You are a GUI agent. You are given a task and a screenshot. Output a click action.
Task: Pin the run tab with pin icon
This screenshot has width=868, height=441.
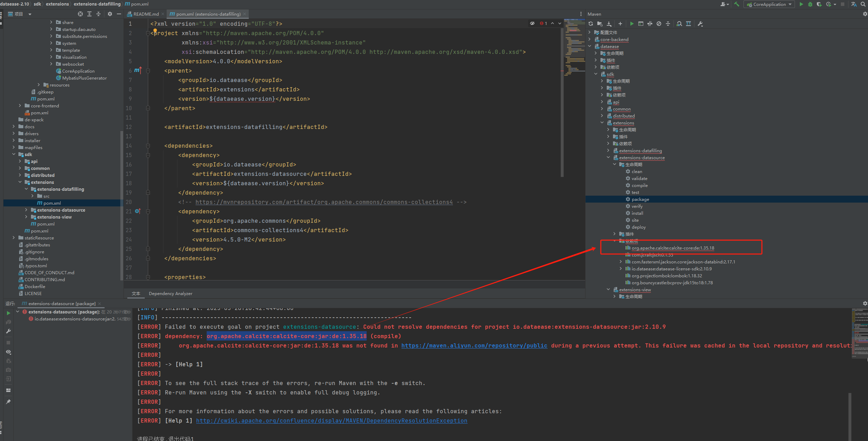pos(8,402)
